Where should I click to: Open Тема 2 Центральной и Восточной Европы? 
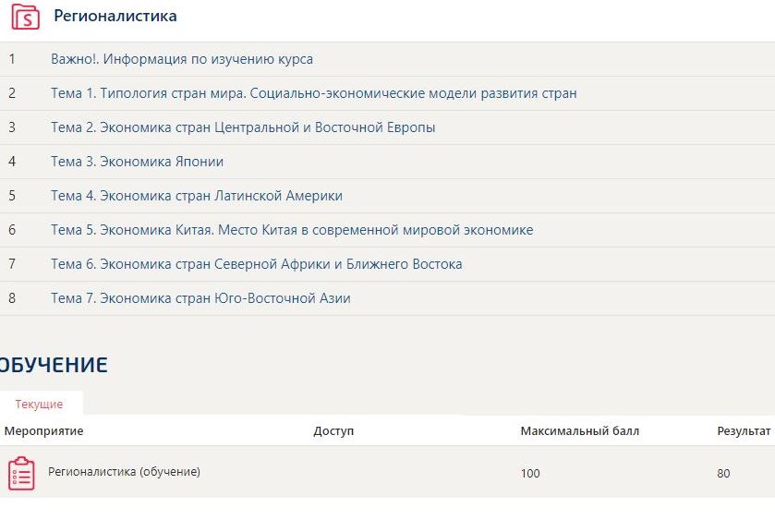point(243,127)
